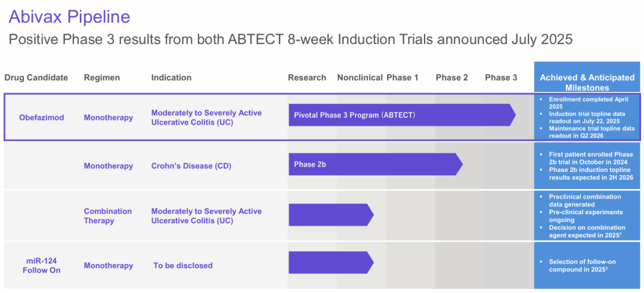Click the Indication column header
Screen dimensions: 644x293
point(171,78)
